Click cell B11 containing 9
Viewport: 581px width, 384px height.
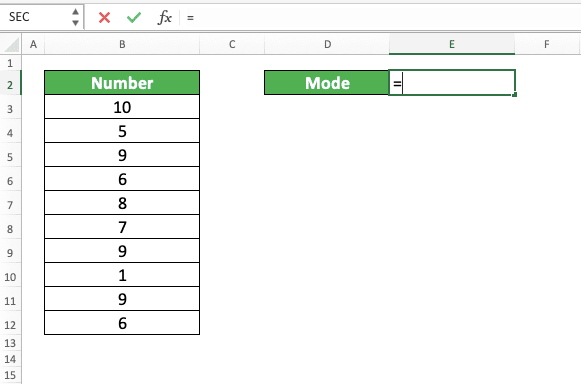pyautogui.click(x=122, y=299)
